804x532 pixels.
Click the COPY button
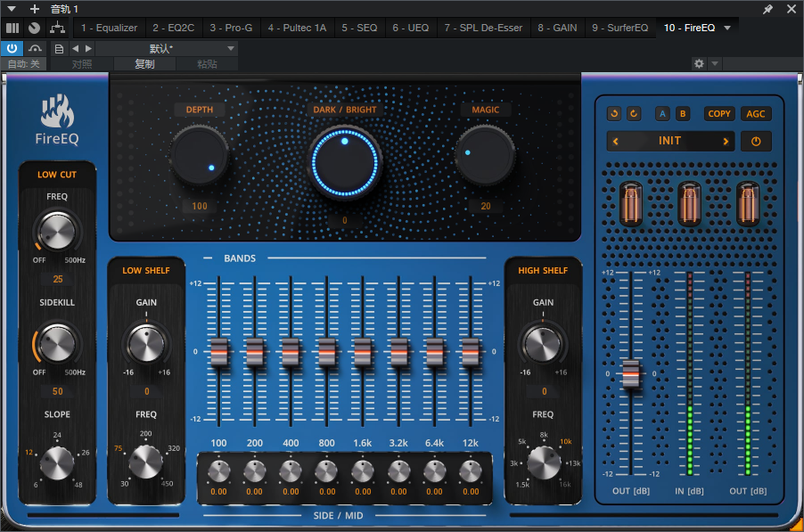[x=719, y=114]
